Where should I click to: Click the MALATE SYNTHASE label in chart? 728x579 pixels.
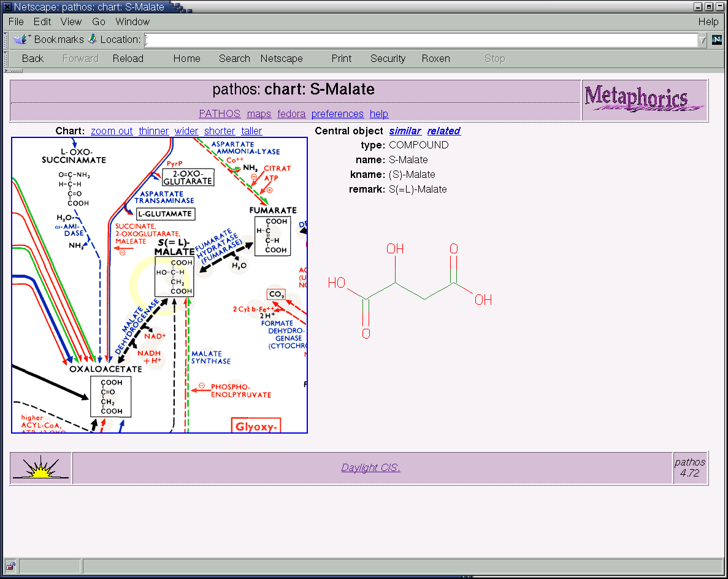pos(211,357)
